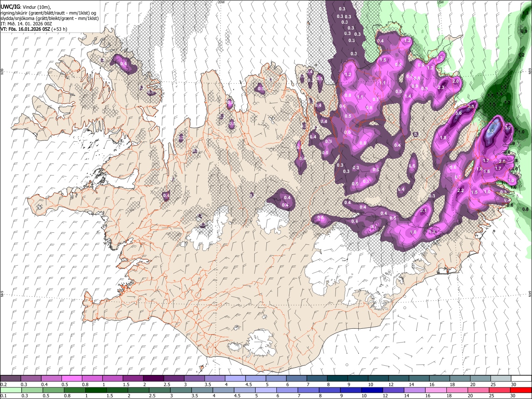532x399 pixels.
Task: Click the bright red swatch ending the rain legend
Action: (520, 390)
